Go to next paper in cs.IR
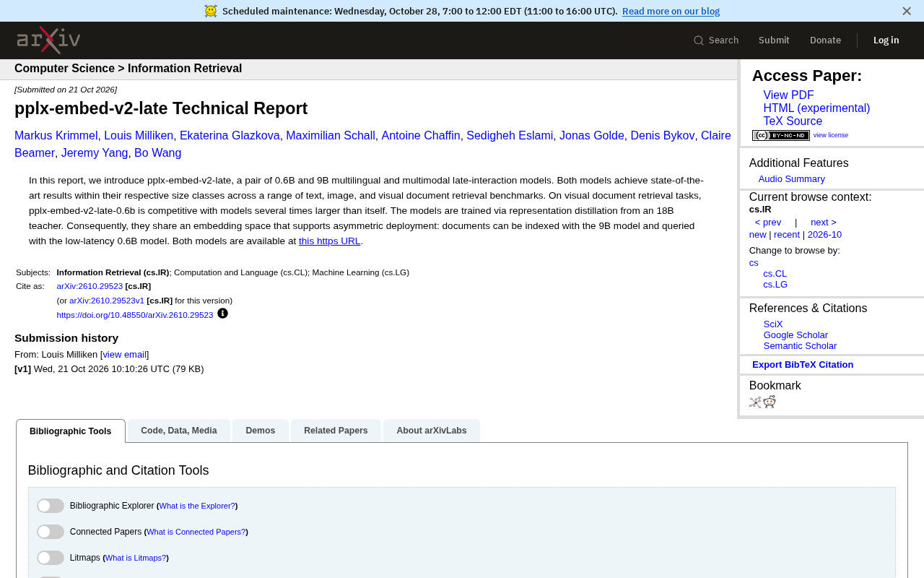The width and height of the screenshot is (924, 578). (x=824, y=223)
